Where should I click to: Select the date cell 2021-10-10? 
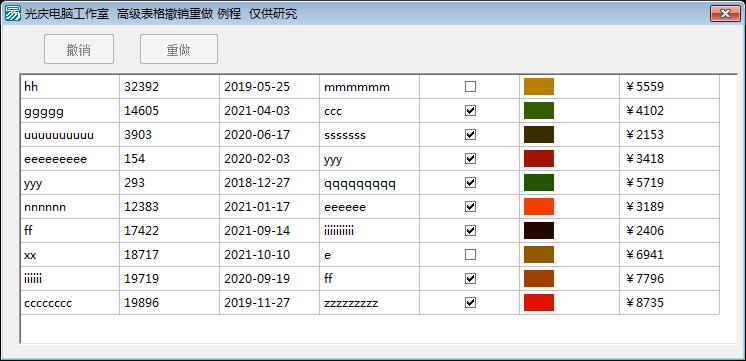coord(269,254)
